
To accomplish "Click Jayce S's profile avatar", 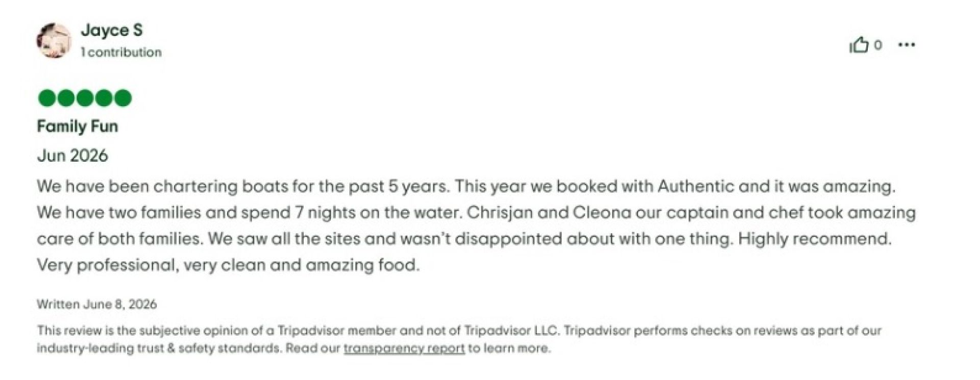I will pyautogui.click(x=54, y=41).
